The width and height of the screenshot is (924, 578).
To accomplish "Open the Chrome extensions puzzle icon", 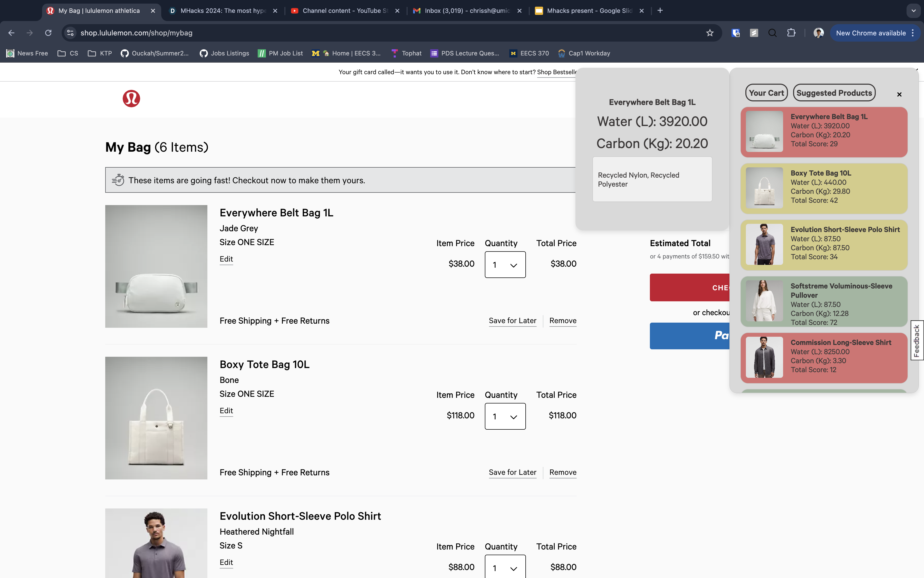I will 791,33.
